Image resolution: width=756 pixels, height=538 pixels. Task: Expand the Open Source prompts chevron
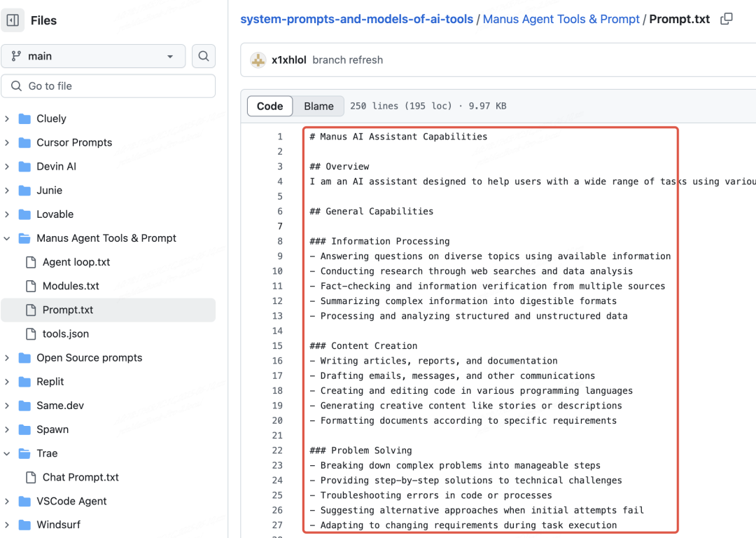[7, 357]
